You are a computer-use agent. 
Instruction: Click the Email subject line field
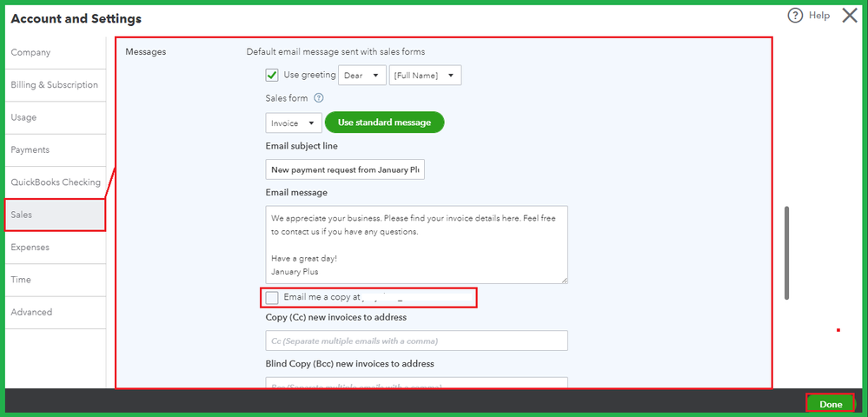[x=345, y=169]
